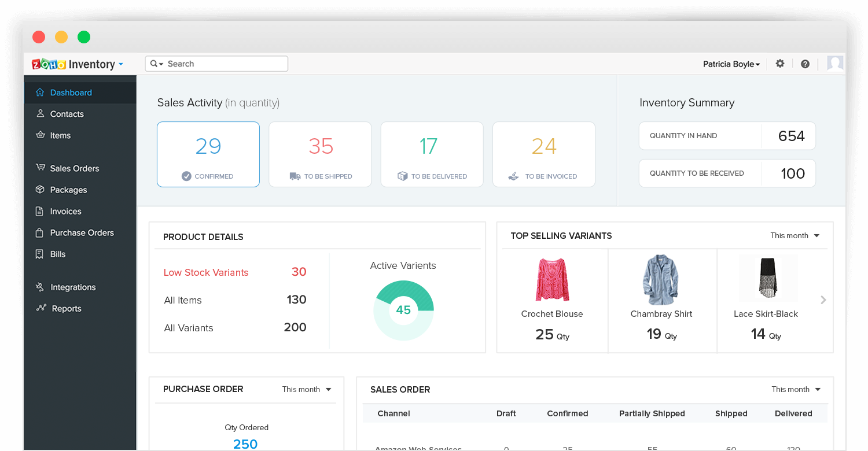Open Invoices using the document icon

click(39, 211)
